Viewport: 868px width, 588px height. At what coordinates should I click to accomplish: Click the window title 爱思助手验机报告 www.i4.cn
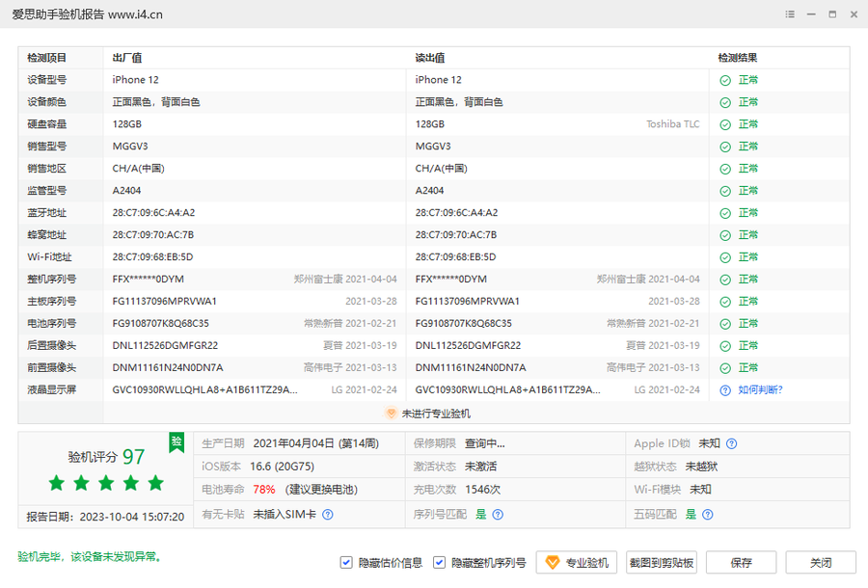pos(88,14)
